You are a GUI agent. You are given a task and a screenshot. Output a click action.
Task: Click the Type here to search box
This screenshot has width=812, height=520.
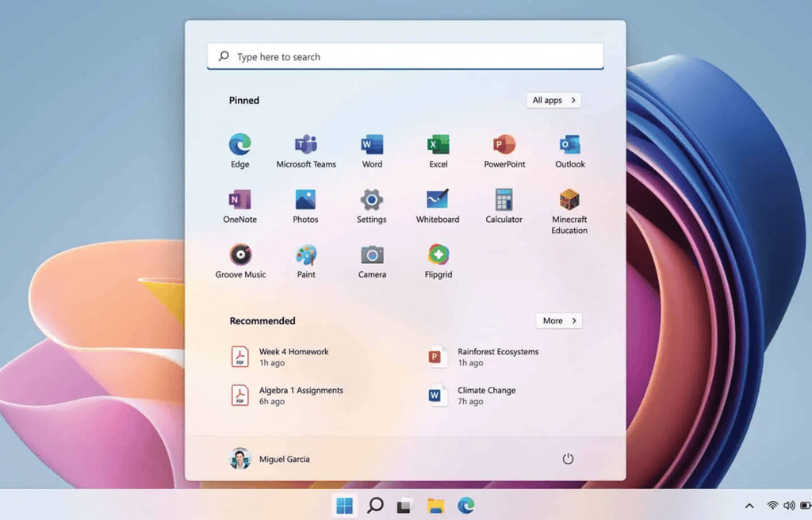[x=405, y=56]
